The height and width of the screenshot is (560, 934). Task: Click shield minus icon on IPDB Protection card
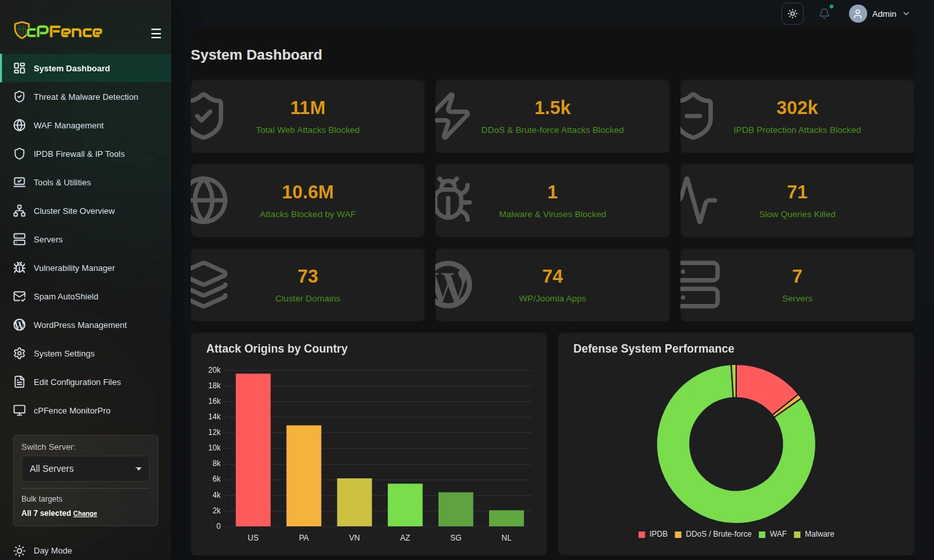point(697,116)
